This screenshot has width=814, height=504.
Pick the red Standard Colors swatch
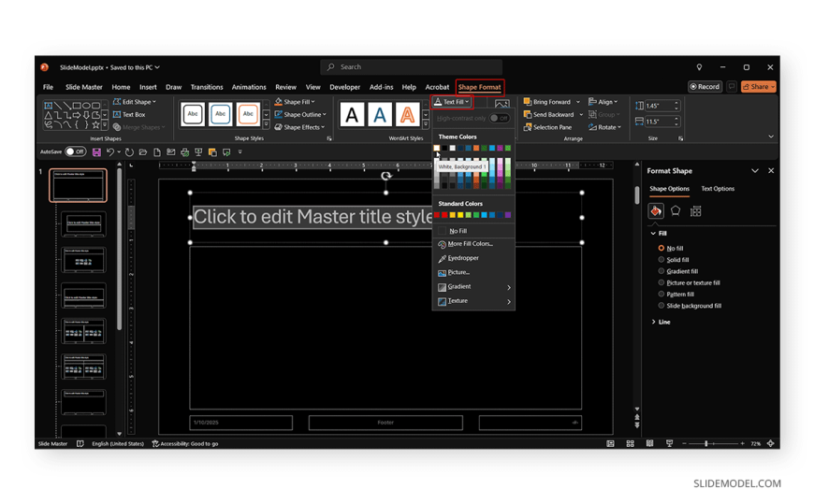click(444, 215)
